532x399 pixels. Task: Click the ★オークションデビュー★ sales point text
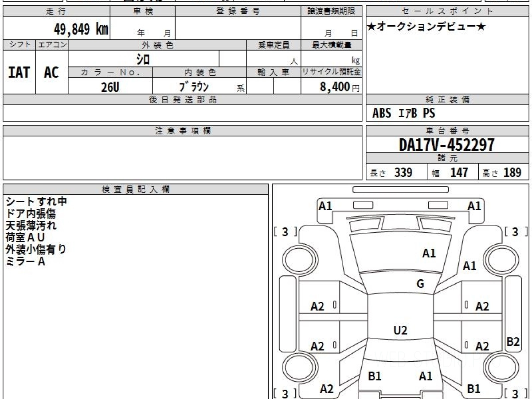pyautogui.click(x=426, y=27)
